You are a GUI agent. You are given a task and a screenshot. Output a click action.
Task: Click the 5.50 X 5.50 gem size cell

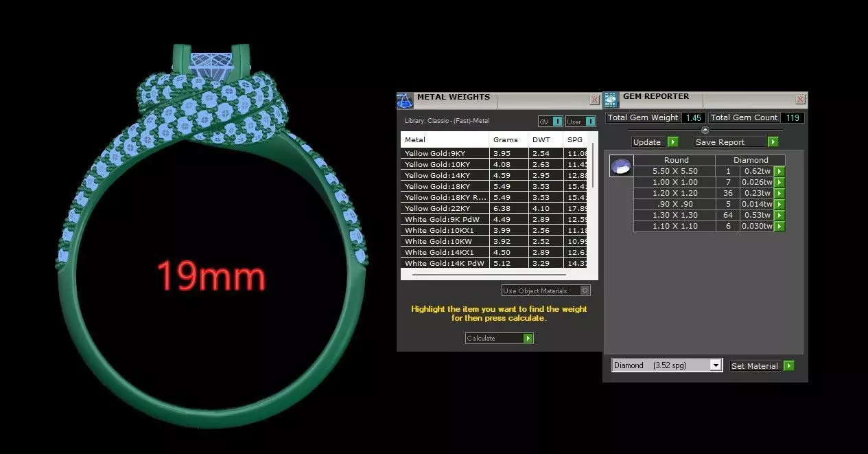(675, 171)
